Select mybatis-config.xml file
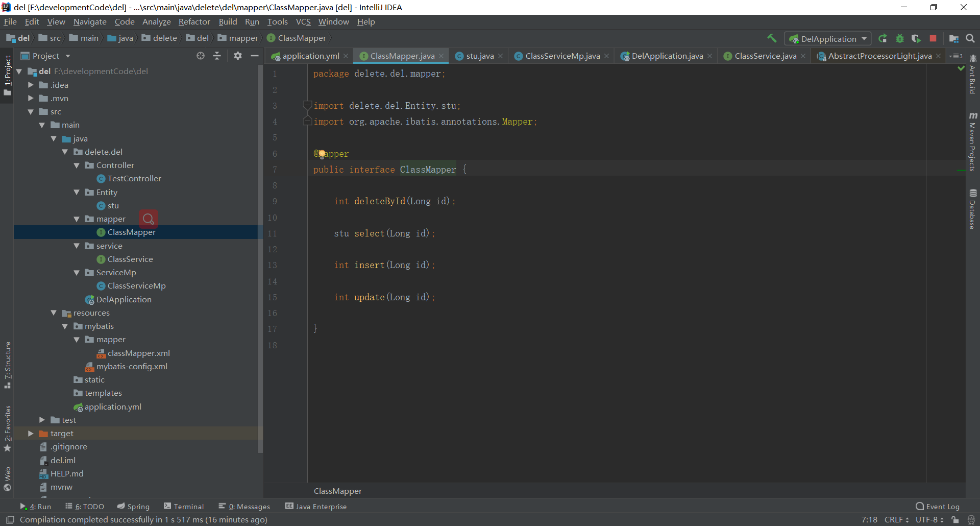The width and height of the screenshot is (980, 526). 132,366
